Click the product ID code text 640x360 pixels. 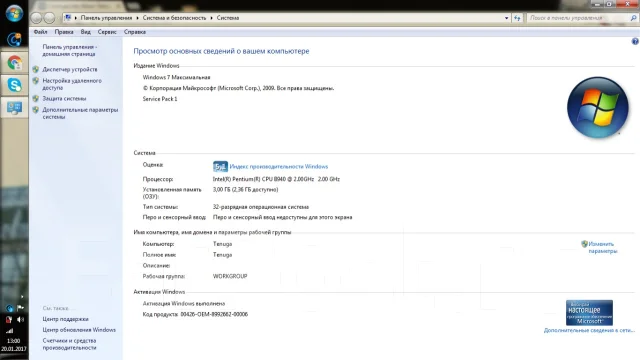point(214,314)
